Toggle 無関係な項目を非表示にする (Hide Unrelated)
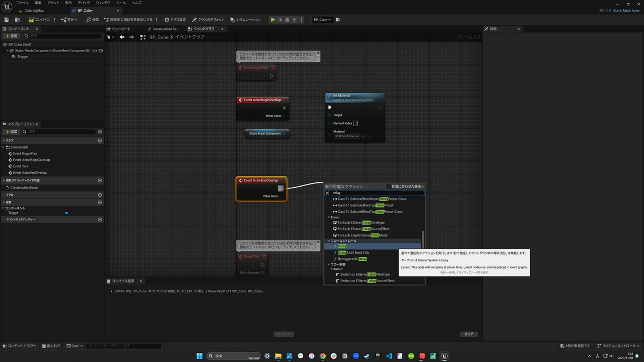 coord(128,20)
